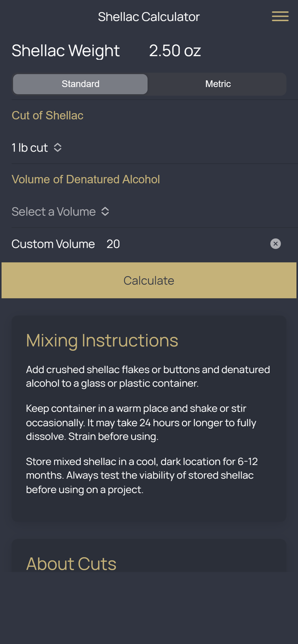298x644 pixels.
Task: Click the Shellac Calculator title
Action: 149,16
